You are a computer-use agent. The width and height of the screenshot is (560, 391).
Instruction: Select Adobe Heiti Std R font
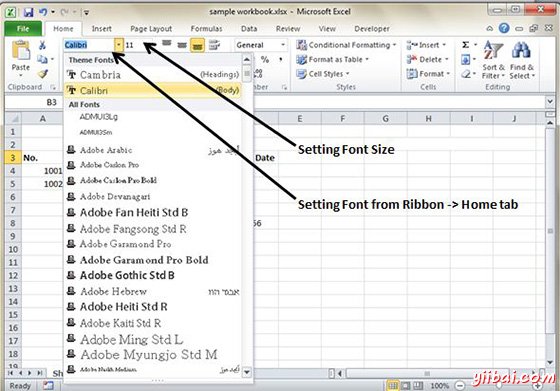[x=153, y=307]
